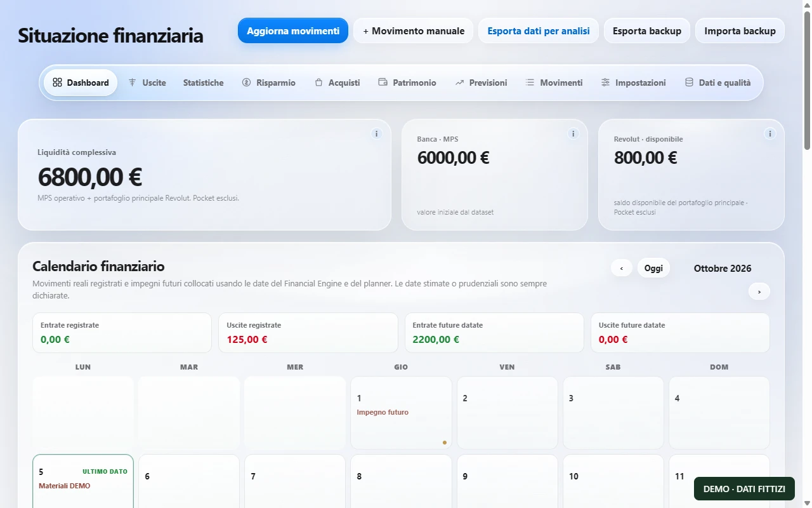This screenshot has height=508, width=812.
Task: Click the Patrimonio wallet icon
Action: coord(383,83)
